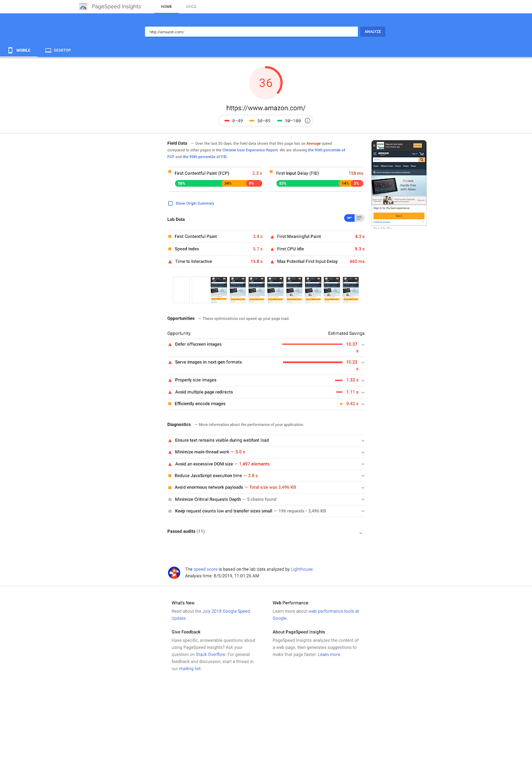Screen dimensions: 532x783
Task: Click the orange square beside First Input Delay (FID)
Action: [271, 172]
